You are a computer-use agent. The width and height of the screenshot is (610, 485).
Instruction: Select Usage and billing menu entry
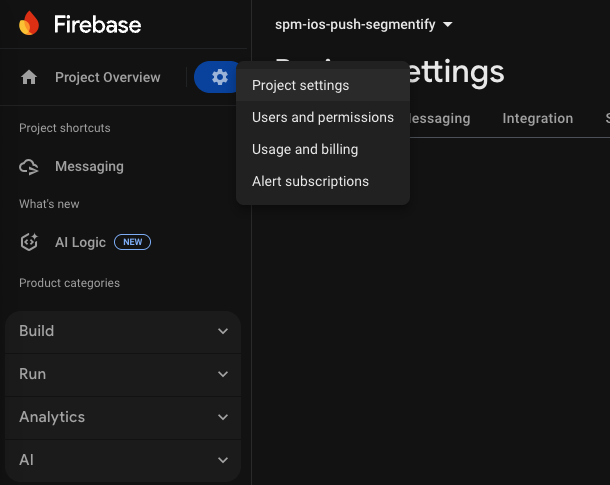coord(323,149)
